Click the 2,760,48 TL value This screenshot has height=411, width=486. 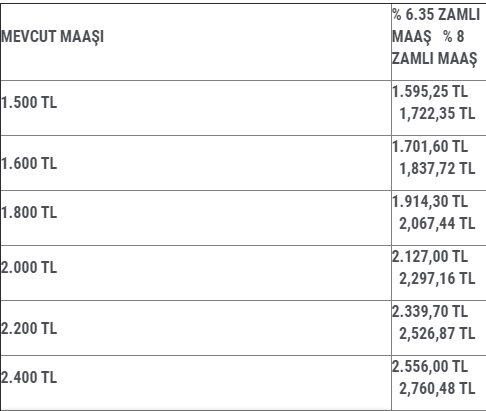tap(437, 389)
